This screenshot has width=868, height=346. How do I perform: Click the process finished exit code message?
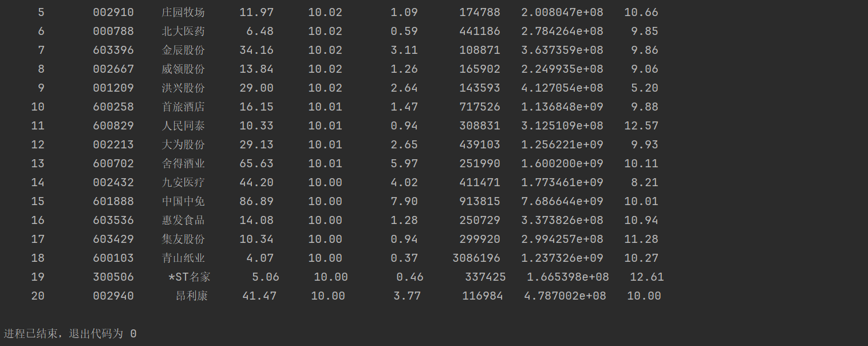pos(70,333)
